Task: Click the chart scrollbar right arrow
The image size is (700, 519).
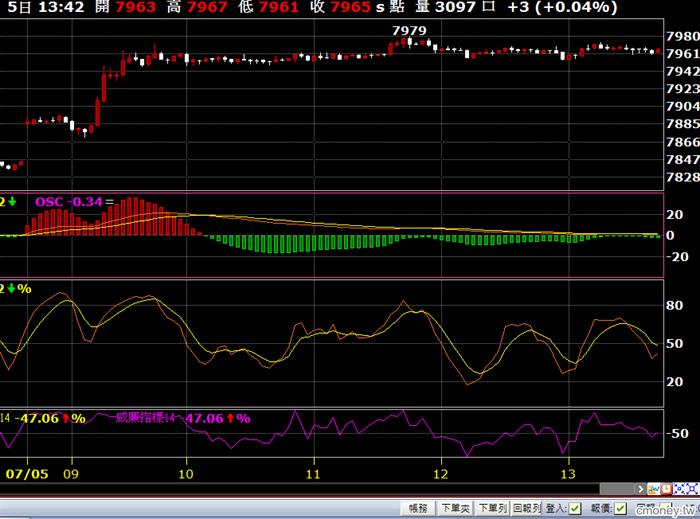Action: pos(640,489)
